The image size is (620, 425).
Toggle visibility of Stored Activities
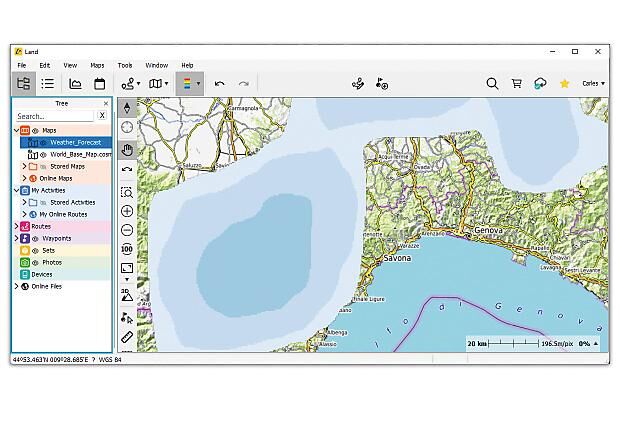click(43, 203)
